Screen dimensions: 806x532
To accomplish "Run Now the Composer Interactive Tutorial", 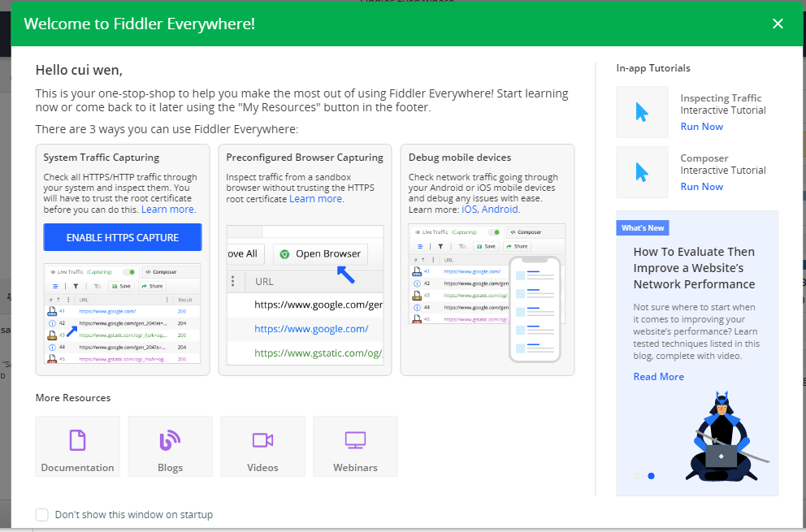I will pos(702,187).
